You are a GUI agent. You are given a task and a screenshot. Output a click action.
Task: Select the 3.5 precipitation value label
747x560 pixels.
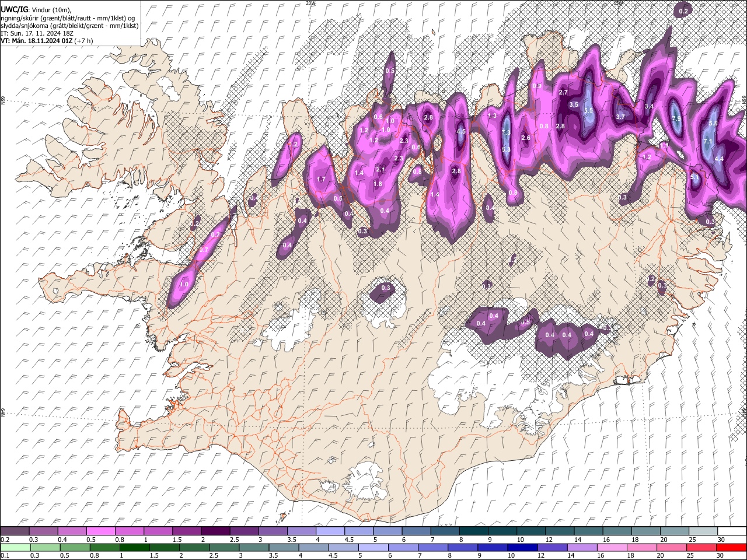pyautogui.click(x=574, y=105)
